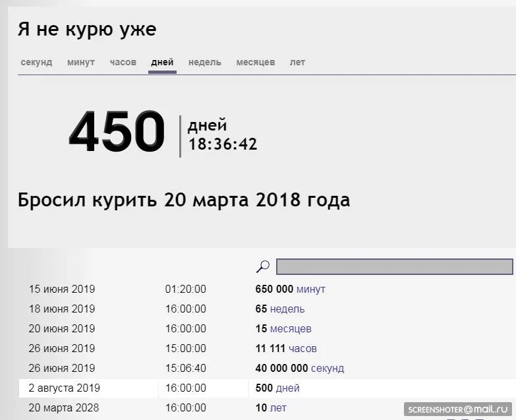Click the date 18 июня 2019
The width and height of the screenshot is (516, 420).
62,309
